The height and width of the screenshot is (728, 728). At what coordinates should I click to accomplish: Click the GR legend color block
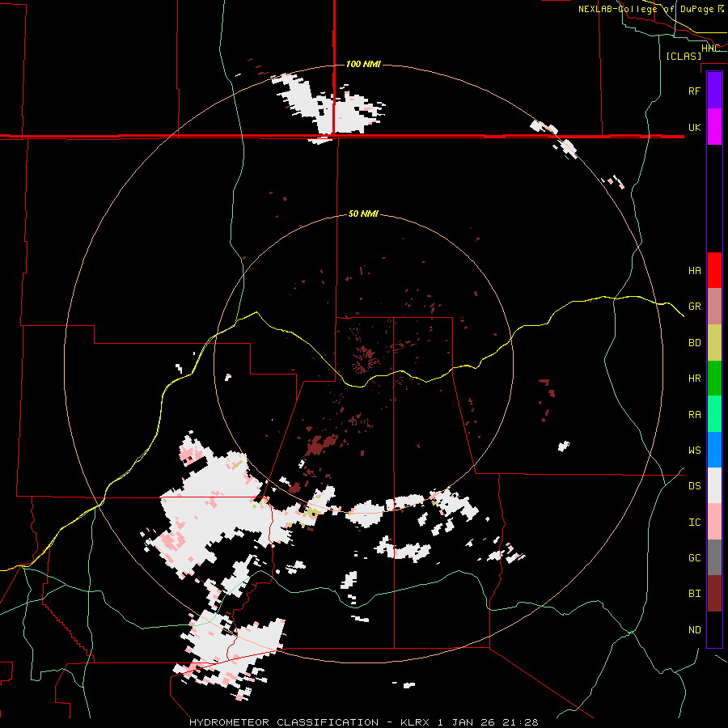point(714,306)
